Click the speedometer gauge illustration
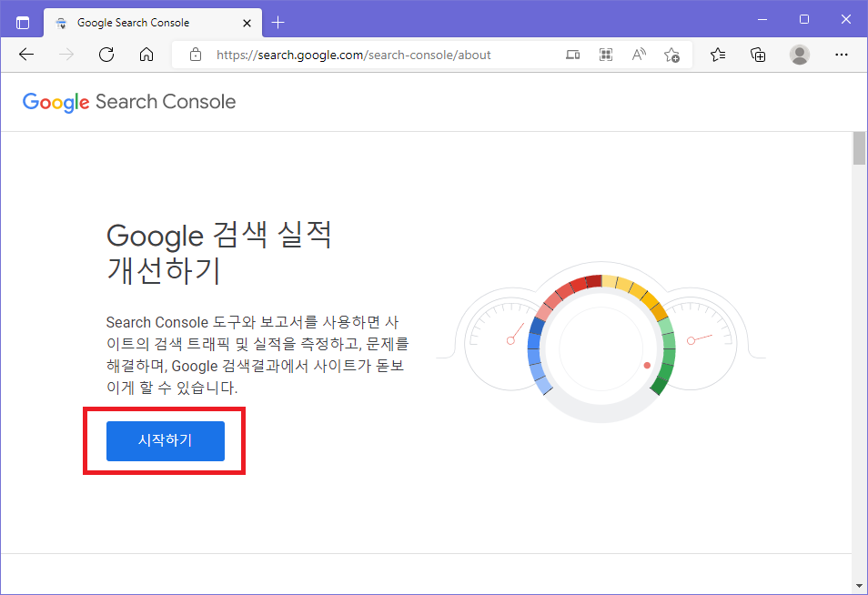 click(x=601, y=342)
